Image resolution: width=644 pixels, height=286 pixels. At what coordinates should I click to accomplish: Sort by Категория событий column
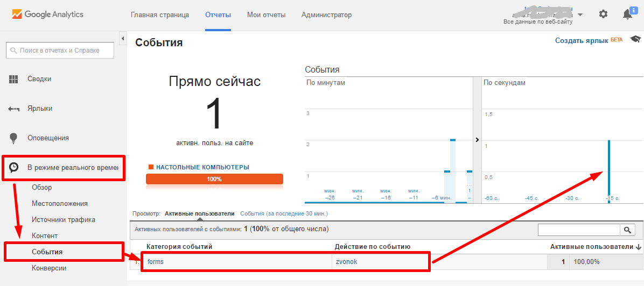coord(179,247)
